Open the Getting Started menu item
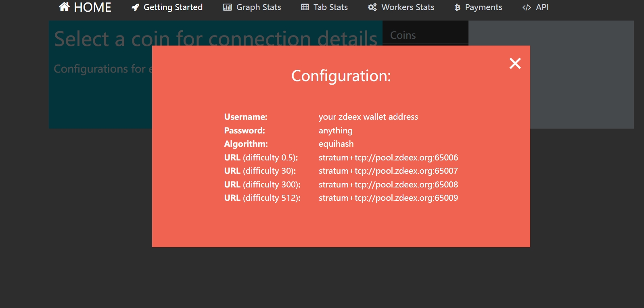Viewport: 644px width, 308px height. click(x=167, y=7)
